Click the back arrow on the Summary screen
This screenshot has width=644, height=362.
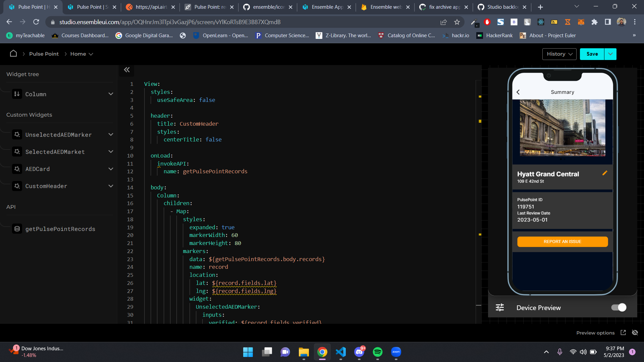point(518,92)
